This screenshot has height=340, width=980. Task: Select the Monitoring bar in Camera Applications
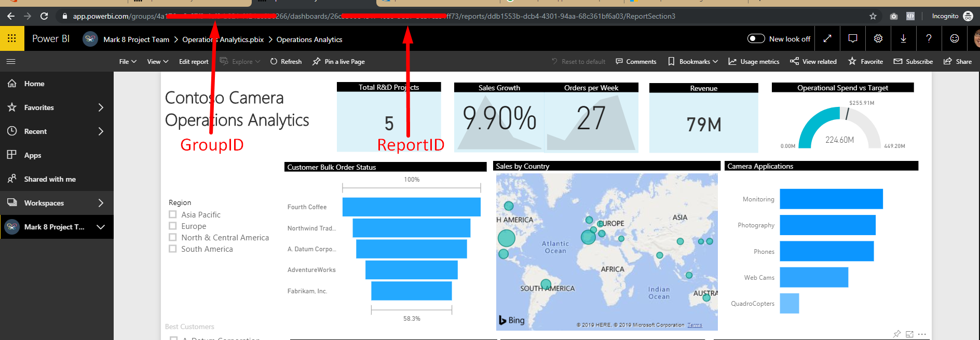pos(831,199)
